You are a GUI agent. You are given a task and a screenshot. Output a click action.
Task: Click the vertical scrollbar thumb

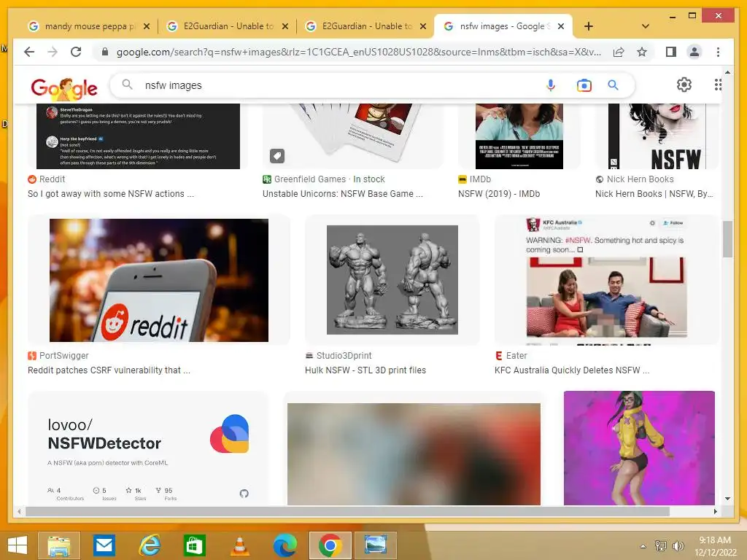(727, 238)
